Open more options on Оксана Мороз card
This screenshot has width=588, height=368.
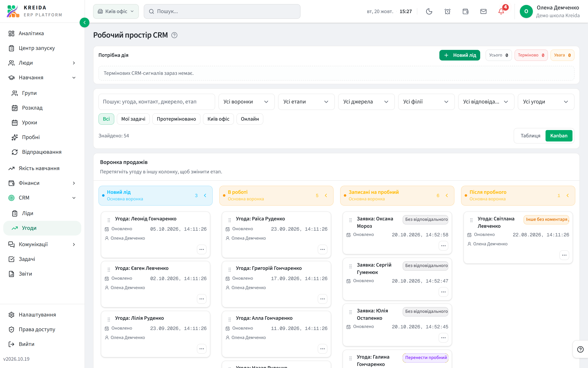point(443,246)
